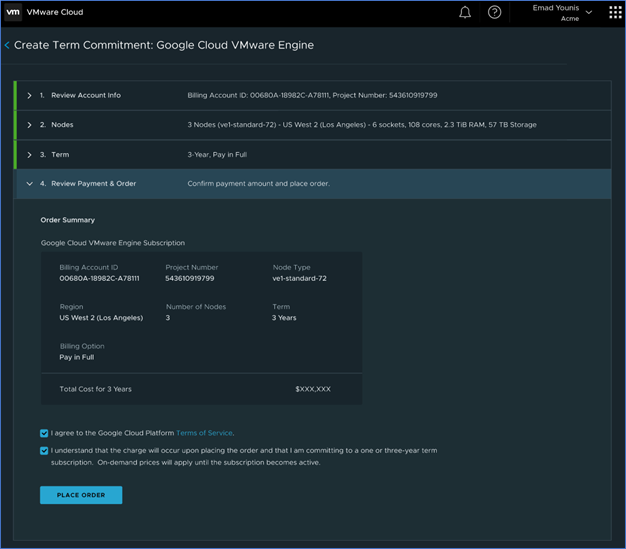
Task: Collapse the Review Payment & Order step
Action: pos(30,184)
